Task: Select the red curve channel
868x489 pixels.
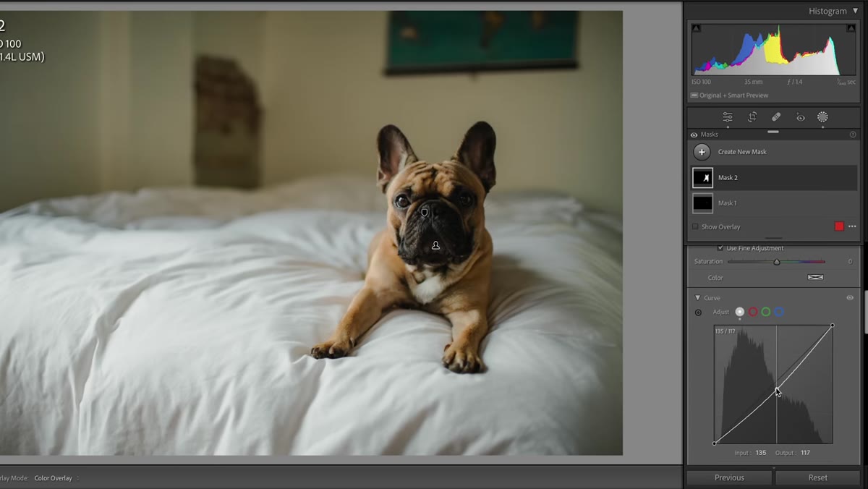Action: click(x=753, y=312)
